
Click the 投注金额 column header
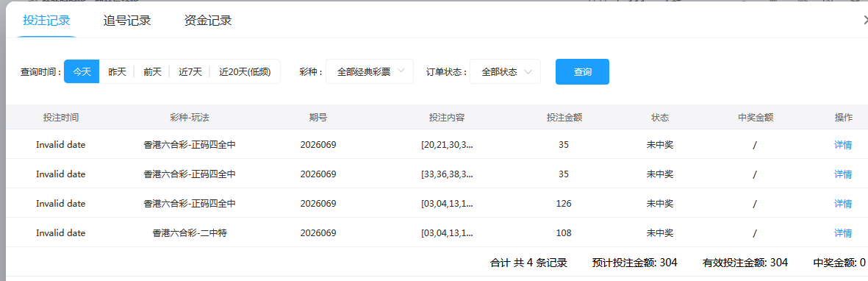click(x=564, y=118)
